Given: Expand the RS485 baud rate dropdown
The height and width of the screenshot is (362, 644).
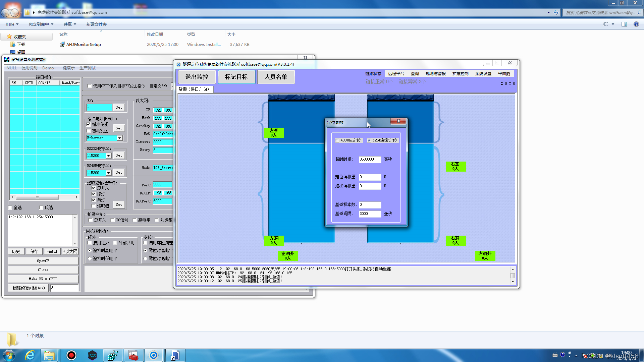Looking at the screenshot, I should [x=108, y=173].
